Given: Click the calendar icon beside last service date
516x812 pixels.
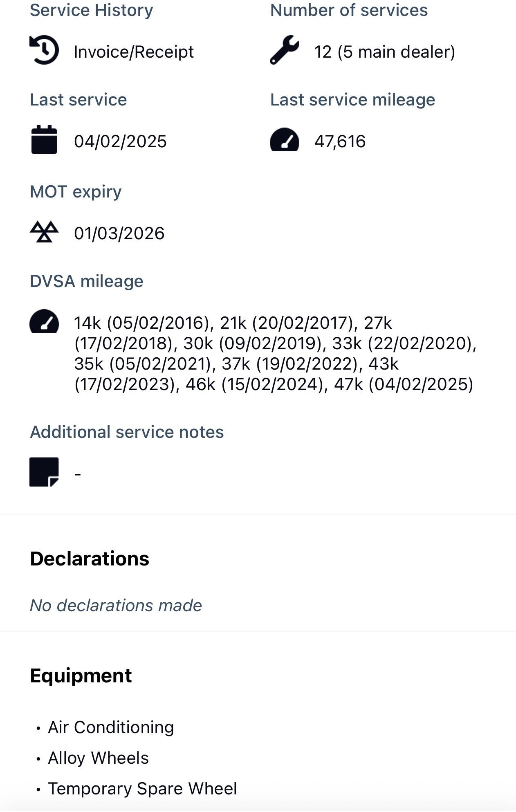Looking at the screenshot, I should tap(44, 140).
